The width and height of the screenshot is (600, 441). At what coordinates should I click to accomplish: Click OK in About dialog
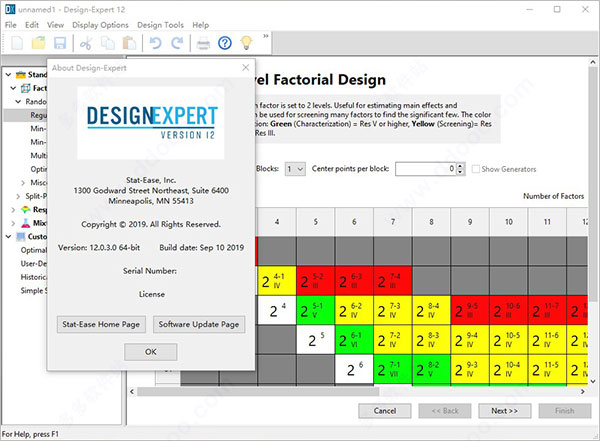tap(150, 352)
